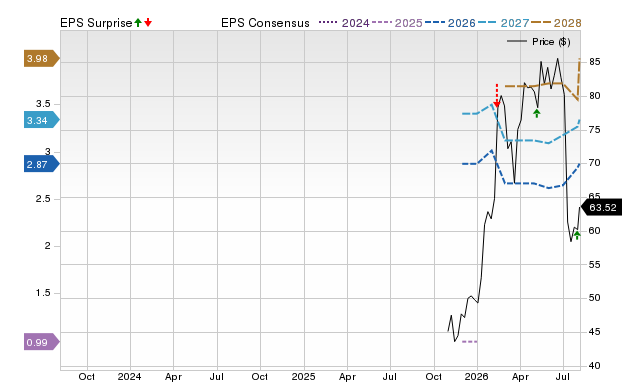The image size is (640, 382).
Task: Select the 2028 consensus legend entry
Action: point(556,23)
